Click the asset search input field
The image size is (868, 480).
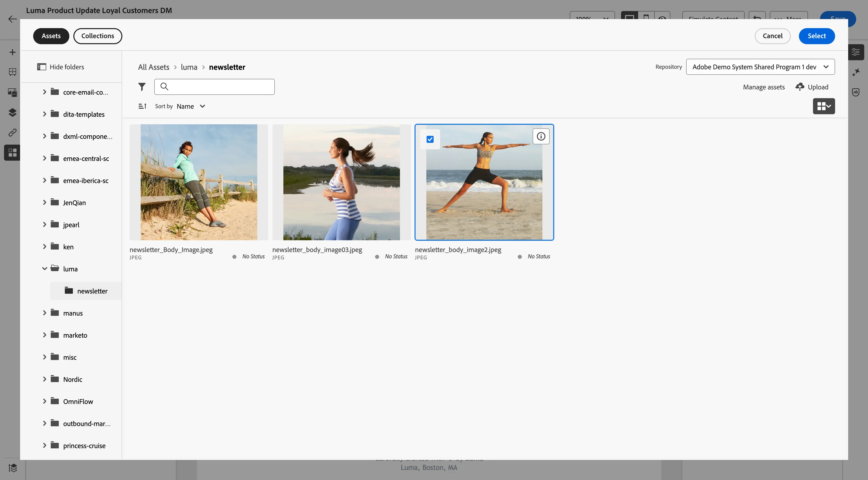point(214,87)
